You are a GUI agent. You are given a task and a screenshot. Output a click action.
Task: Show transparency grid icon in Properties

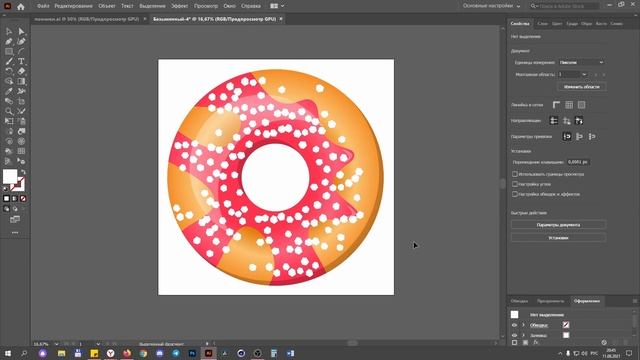tap(582, 105)
